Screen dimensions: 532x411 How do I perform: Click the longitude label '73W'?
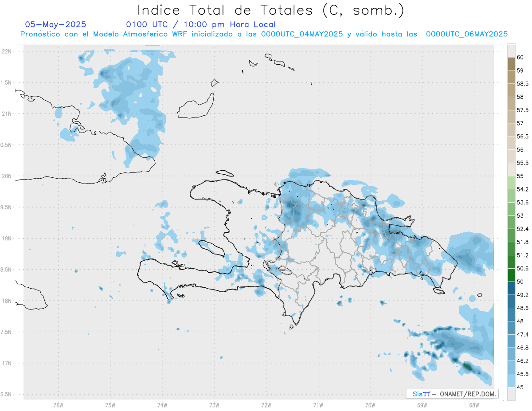tap(214, 405)
